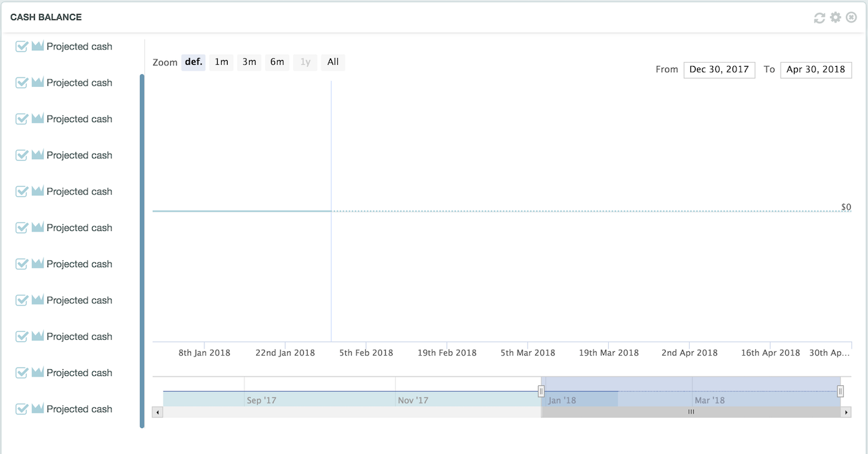Image resolution: width=868 pixels, height=454 pixels.
Task: Click the 16th Apr 2018 axis label
Action: click(x=770, y=353)
